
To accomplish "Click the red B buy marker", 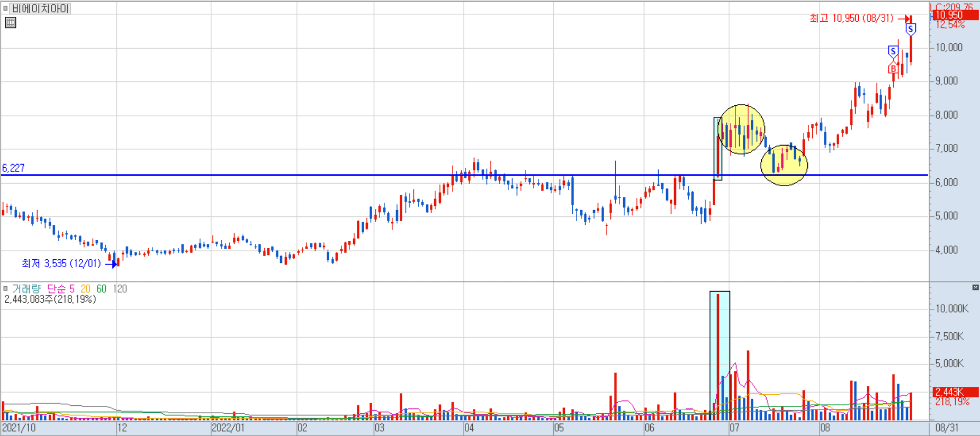I will 894,69.
